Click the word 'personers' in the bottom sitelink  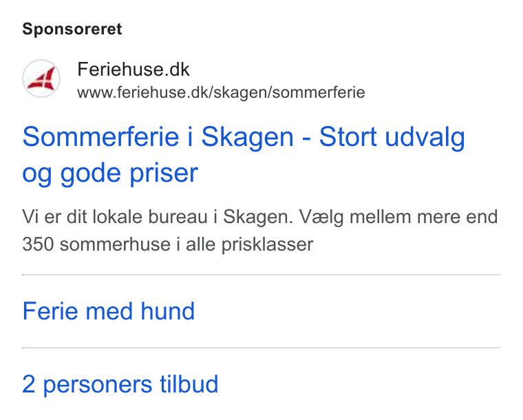(x=98, y=386)
